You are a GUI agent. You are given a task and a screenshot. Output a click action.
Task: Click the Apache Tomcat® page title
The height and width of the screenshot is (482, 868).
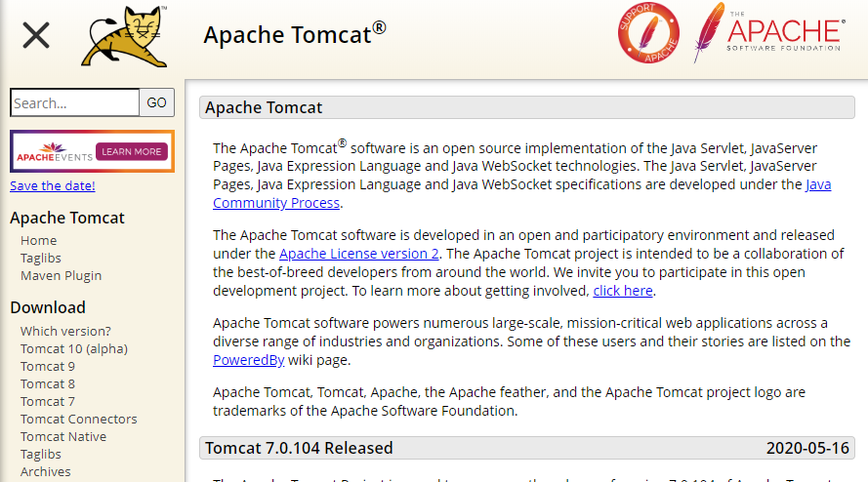[x=295, y=34]
